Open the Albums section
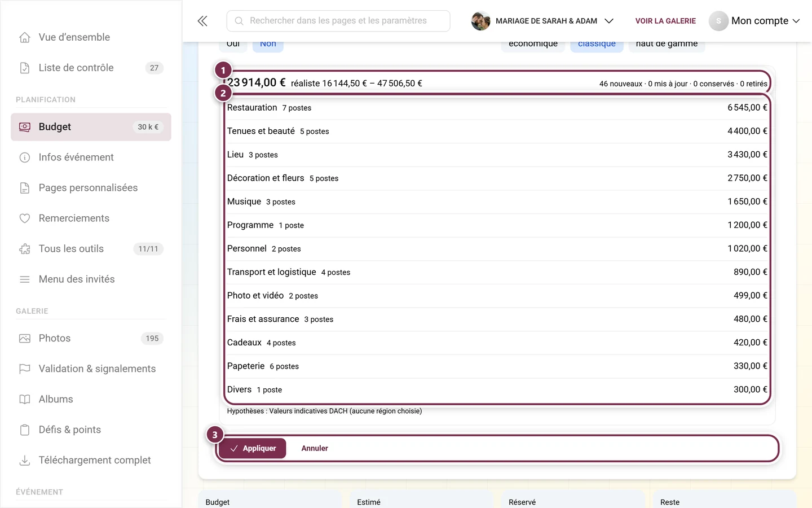The width and height of the screenshot is (812, 508). click(x=91, y=400)
